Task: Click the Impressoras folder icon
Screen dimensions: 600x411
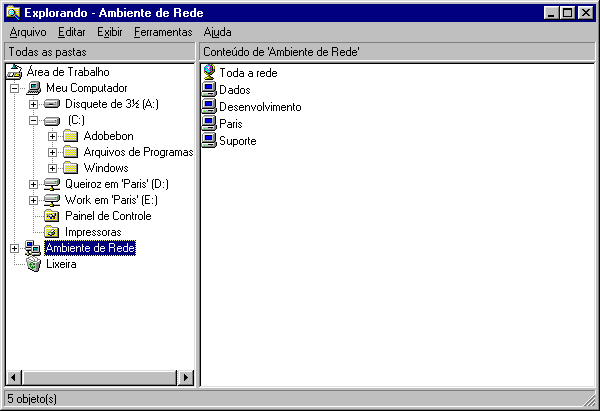Action: tap(52, 232)
